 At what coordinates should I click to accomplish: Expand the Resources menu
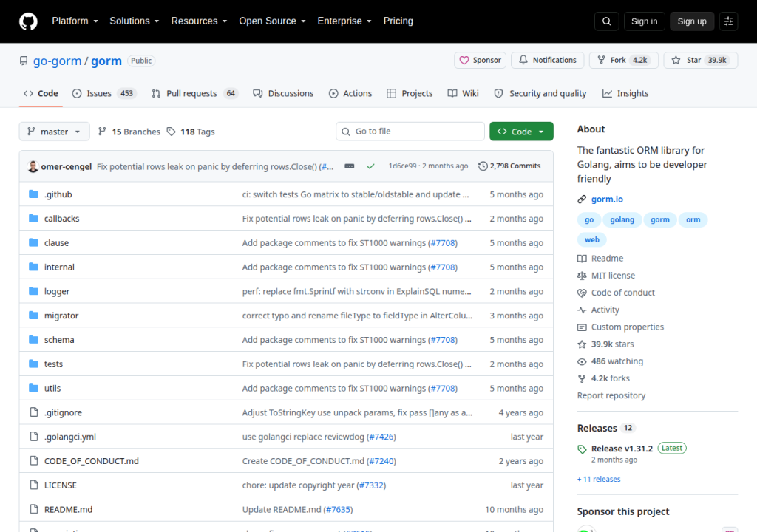(199, 21)
